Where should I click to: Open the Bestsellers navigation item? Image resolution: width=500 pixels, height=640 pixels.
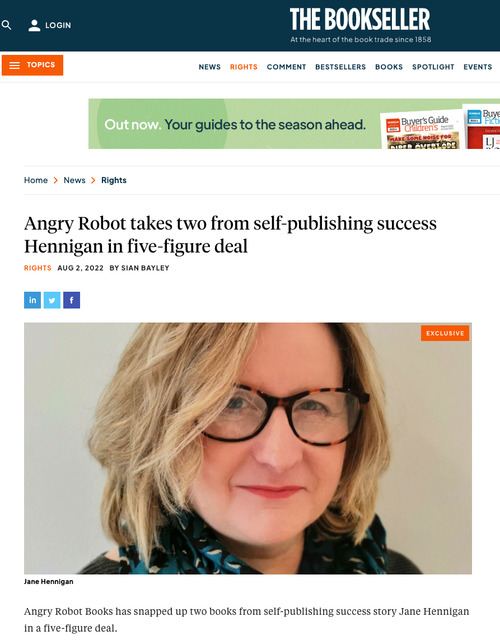pos(340,67)
